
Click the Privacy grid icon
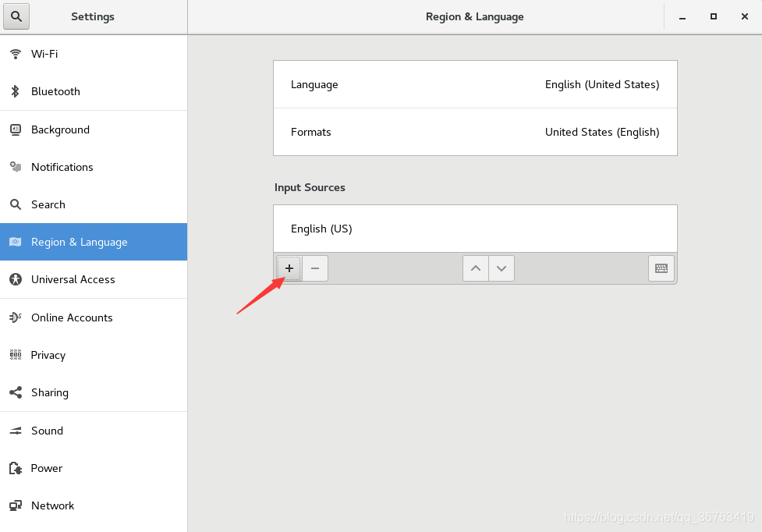16,355
